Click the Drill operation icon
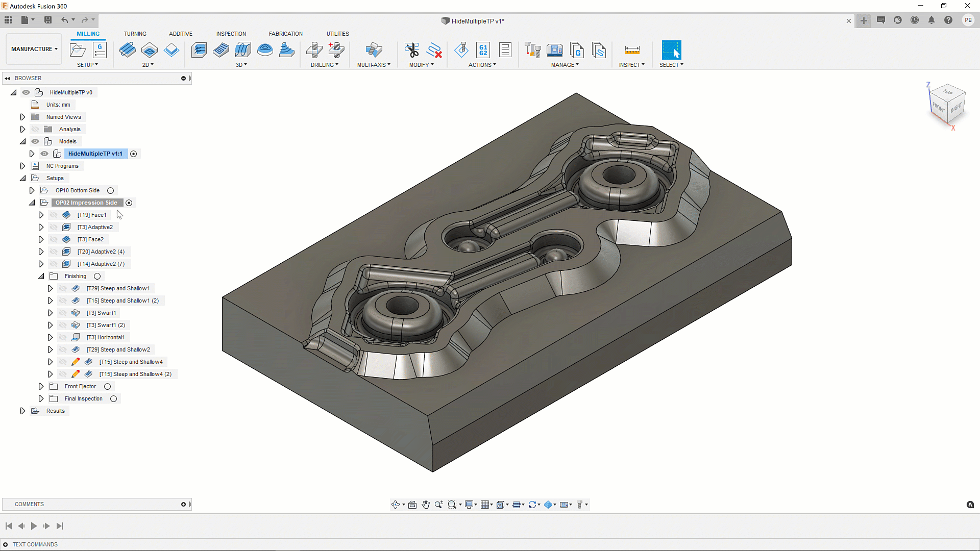Image resolution: width=980 pixels, height=551 pixels. click(x=314, y=50)
